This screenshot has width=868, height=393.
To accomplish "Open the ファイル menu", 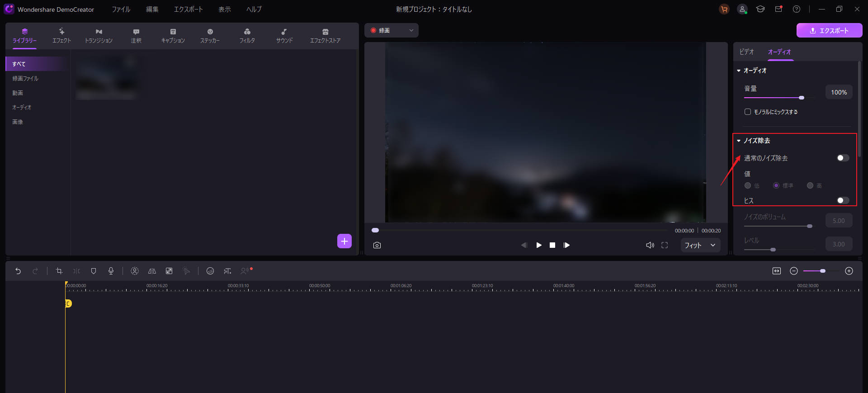I will [x=121, y=9].
